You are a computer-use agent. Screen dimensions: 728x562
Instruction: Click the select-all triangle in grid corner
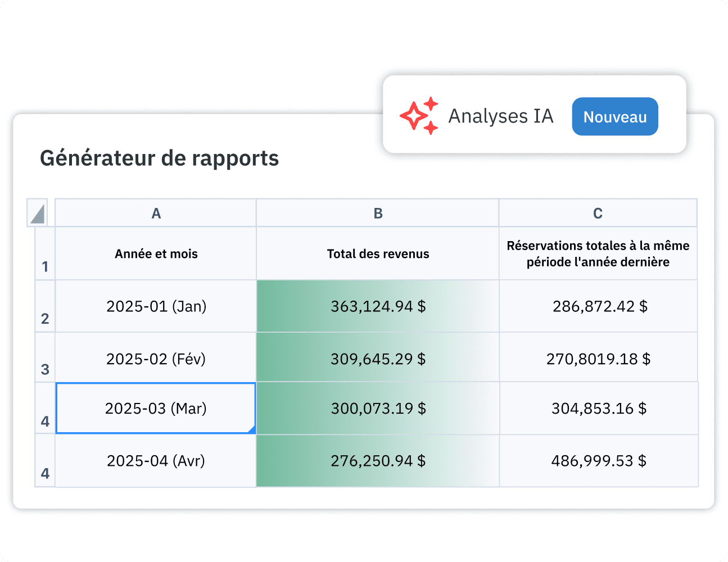pyautogui.click(x=38, y=214)
